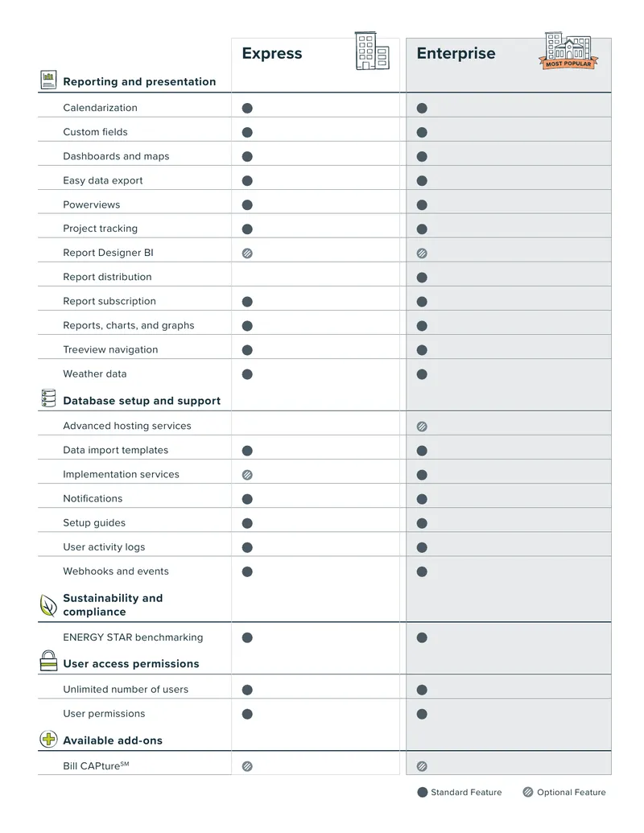
Task: Click the Optional Feature legend striped dot
Action: pos(527,793)
